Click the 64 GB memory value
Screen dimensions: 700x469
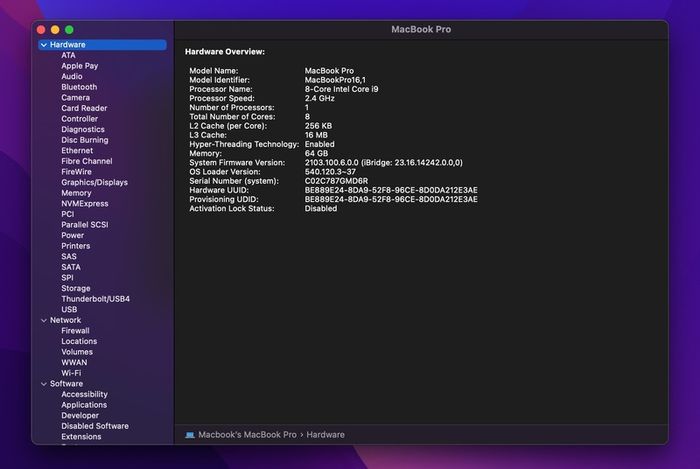[316, 154]
